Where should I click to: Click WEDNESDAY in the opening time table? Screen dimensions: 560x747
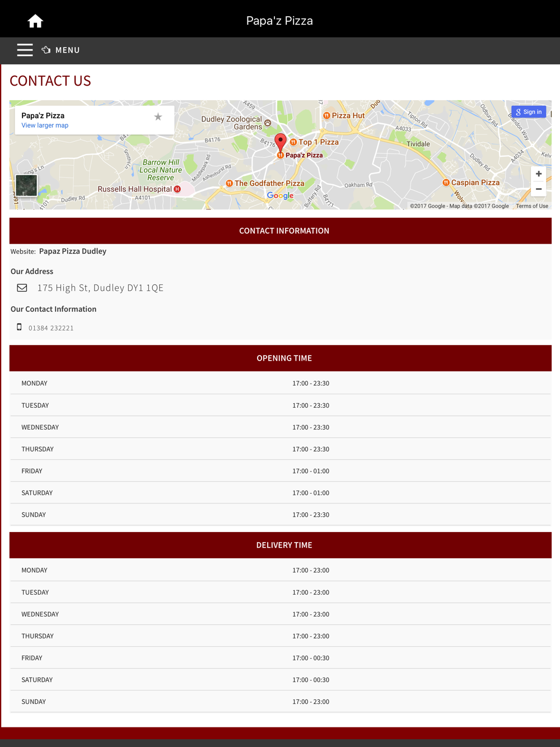(x=40, y=427)
